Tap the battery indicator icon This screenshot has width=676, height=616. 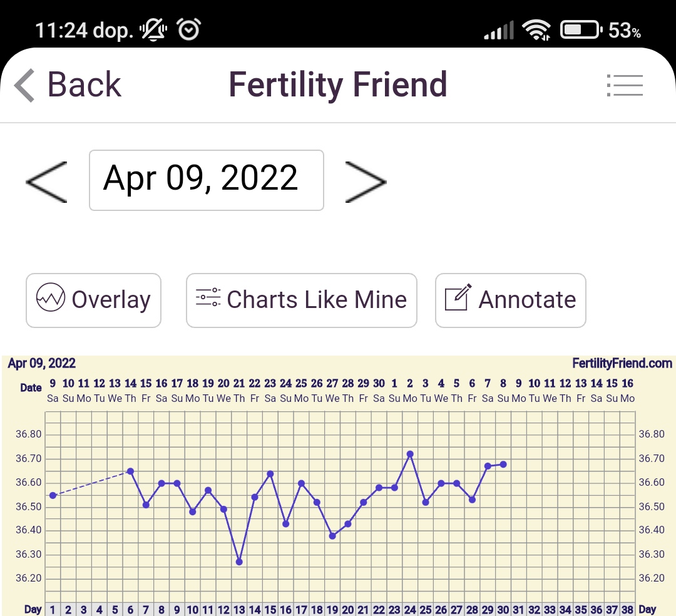point(581,29)
